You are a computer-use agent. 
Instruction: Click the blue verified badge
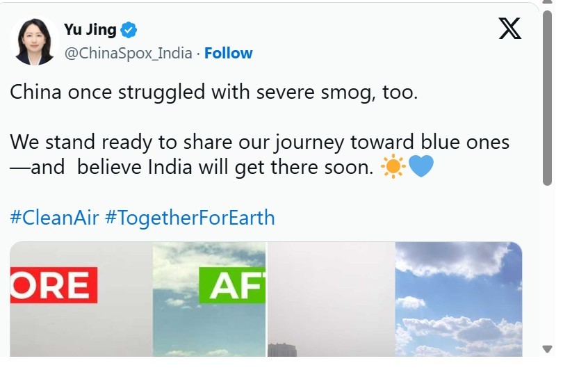(129, 30)
